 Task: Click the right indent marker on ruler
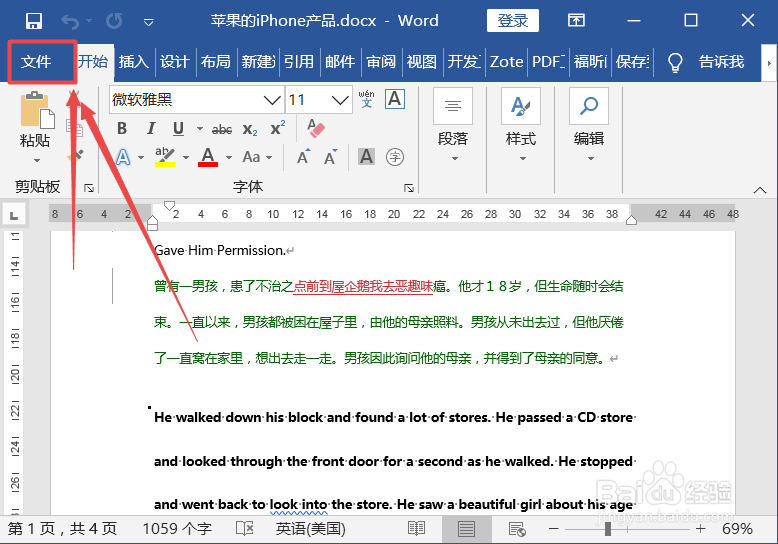631,220
